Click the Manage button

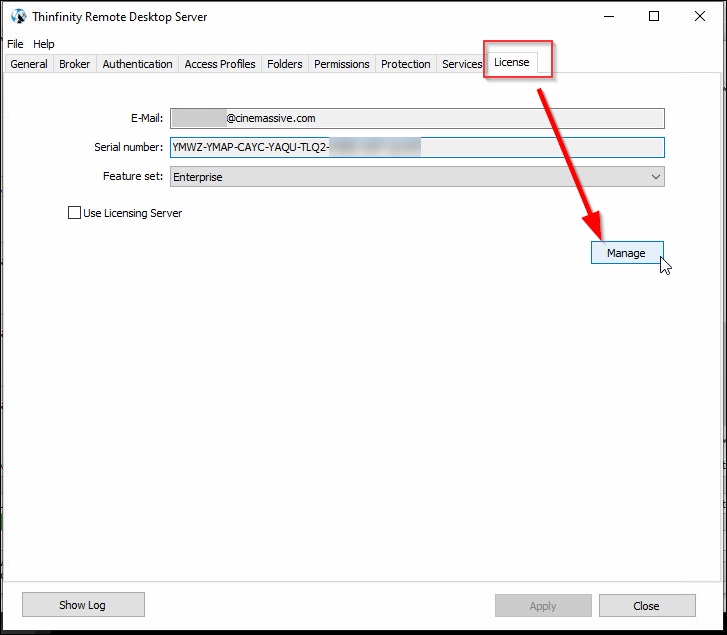click(626, 253)
